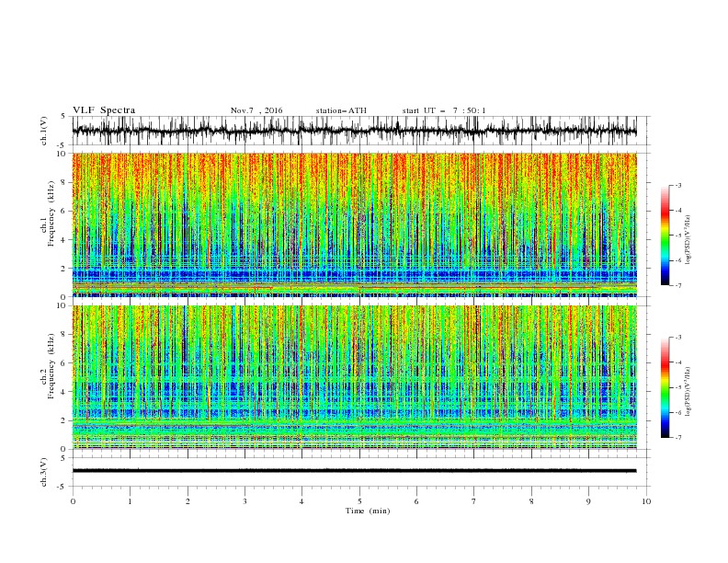Screen dimensions: 728x563
Task: Click the ch.2 color scale 'log(PSD)(V²/Hz)' label
Action: tap(688, 392)
